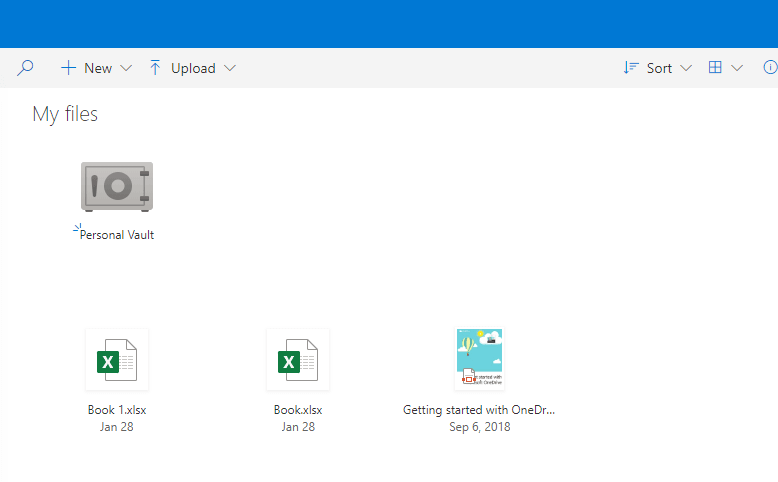778x482 pixels.
Task: Switch layout using the grid view icon
Action: click(715, 68)
